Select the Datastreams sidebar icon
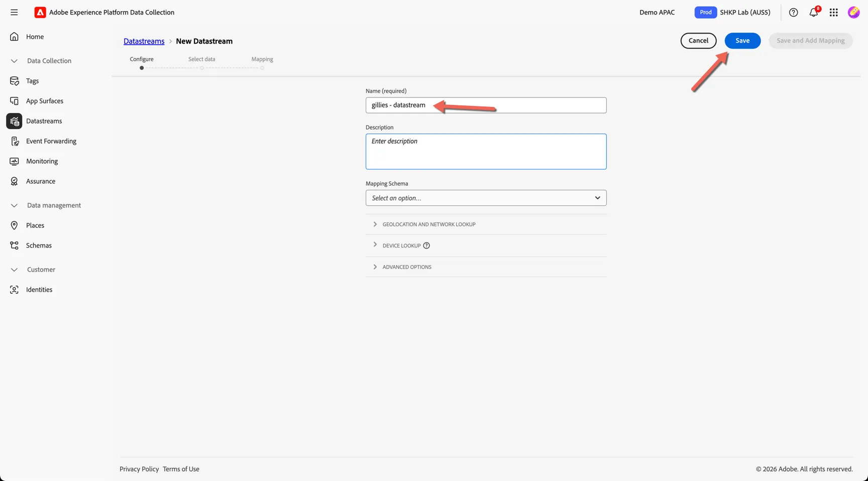This screenshot has height=481, width=868. coord(14,121)
